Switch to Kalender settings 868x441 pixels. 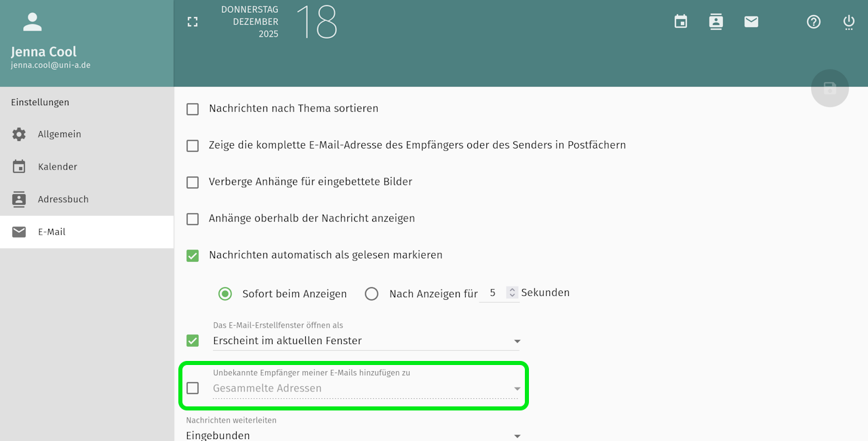coord(58,167)
